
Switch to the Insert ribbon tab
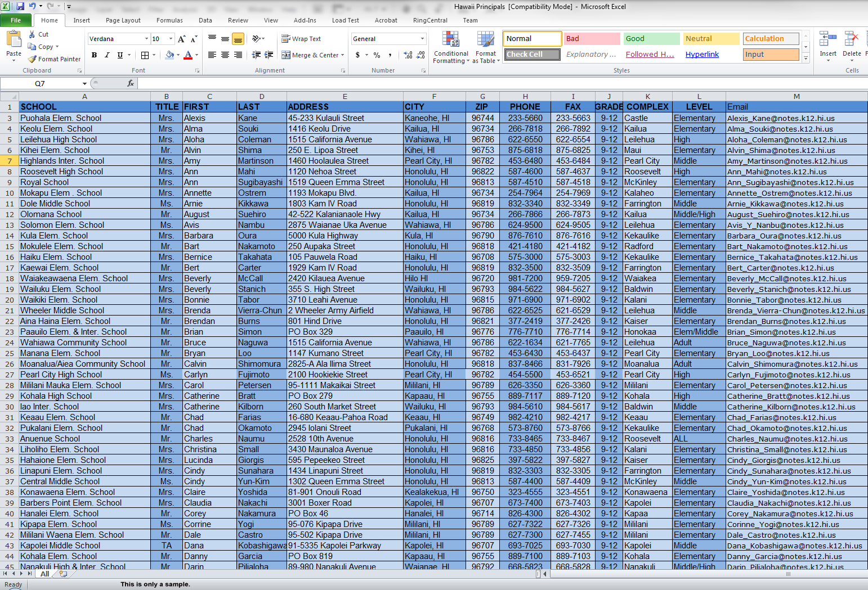(82, 20)
